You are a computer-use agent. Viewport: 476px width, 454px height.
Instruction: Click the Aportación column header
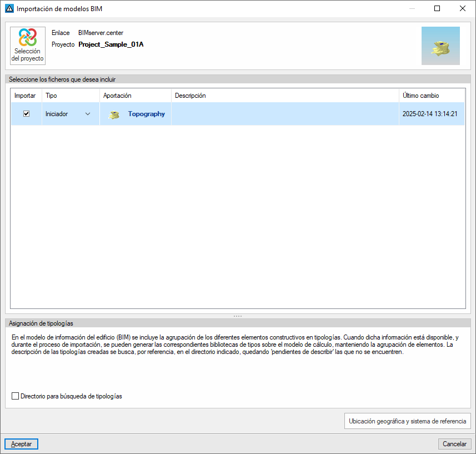(x=136, y=96)
